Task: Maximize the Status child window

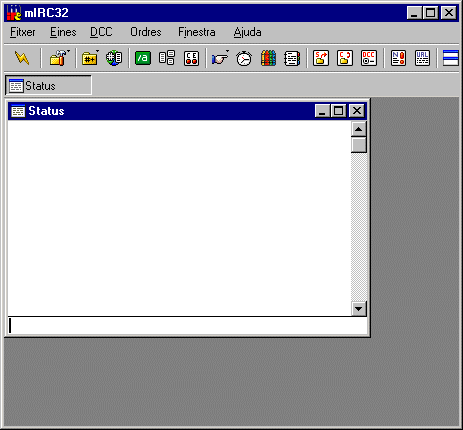Action: (339, 111)
